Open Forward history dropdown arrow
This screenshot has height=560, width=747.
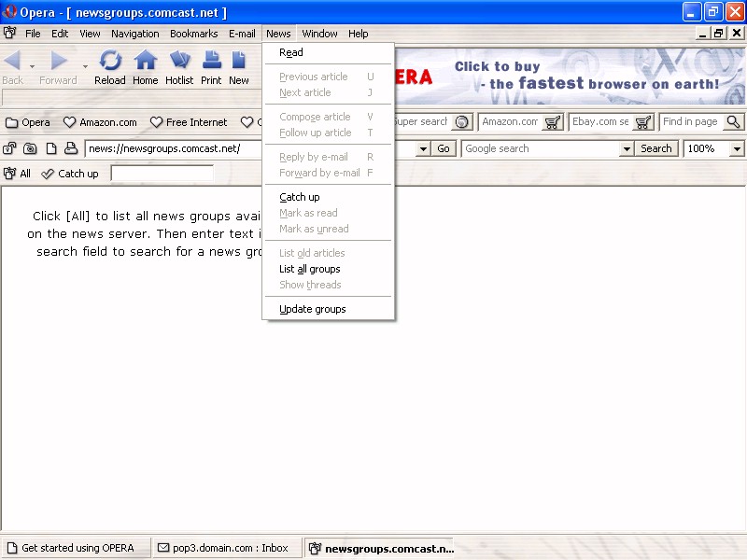pyautogui.click(x=85, y=66)
